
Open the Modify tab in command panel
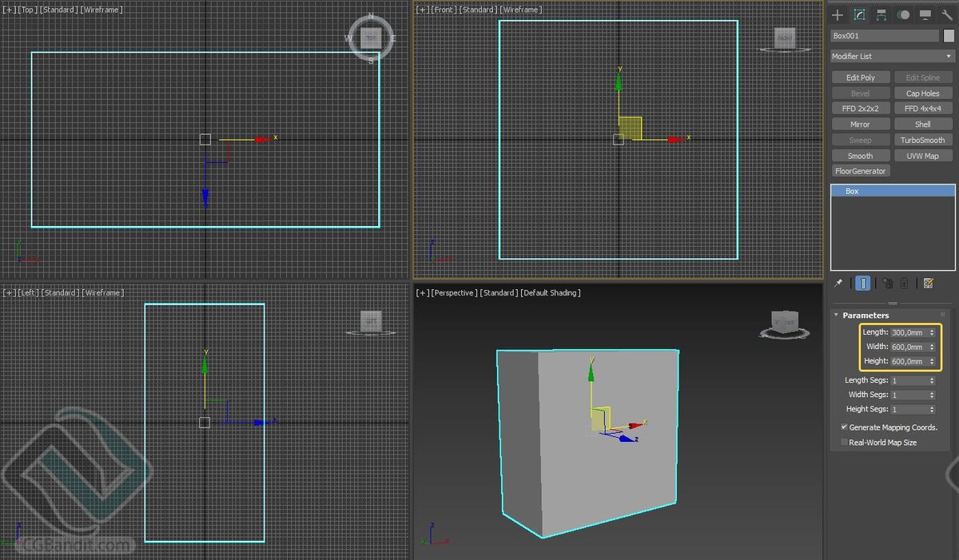(860, 15)
